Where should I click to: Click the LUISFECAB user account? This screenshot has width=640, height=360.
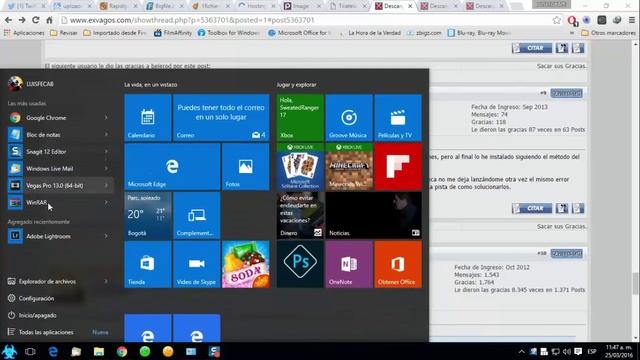[31, 84]
